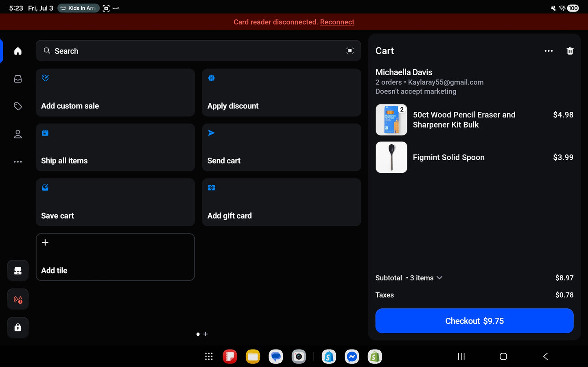
Task: Tap the barcode scanner icon in search bar
Action: 350,51
